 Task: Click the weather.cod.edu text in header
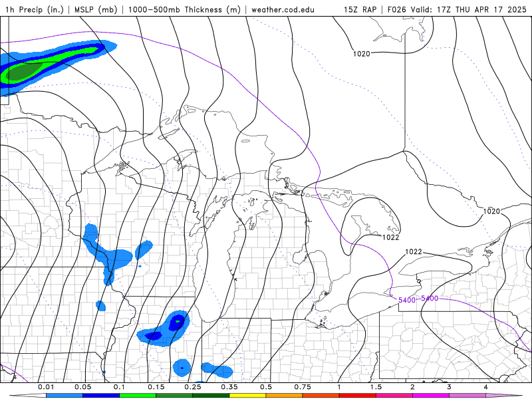pyautogui.click(x=283, y=9)
